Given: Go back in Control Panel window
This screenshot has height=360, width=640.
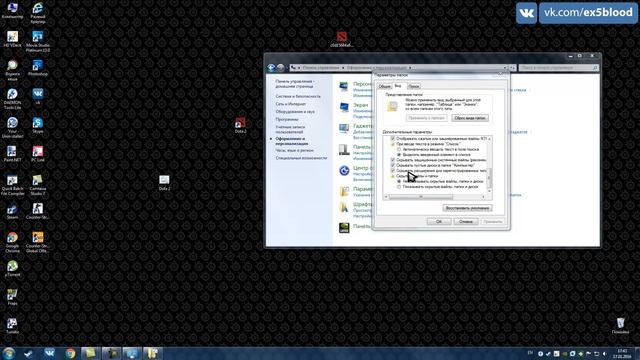Looking at the screenshot, I should 271,67.
